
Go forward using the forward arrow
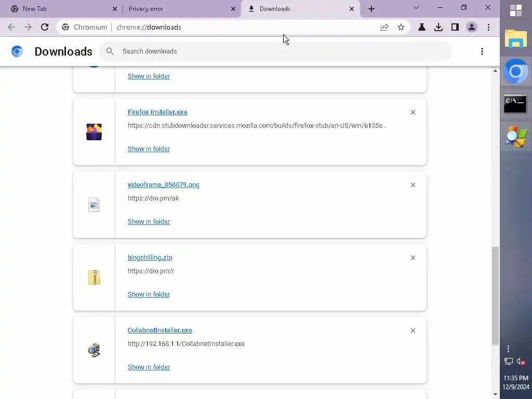pyautogui.click(x=28, y=27)
